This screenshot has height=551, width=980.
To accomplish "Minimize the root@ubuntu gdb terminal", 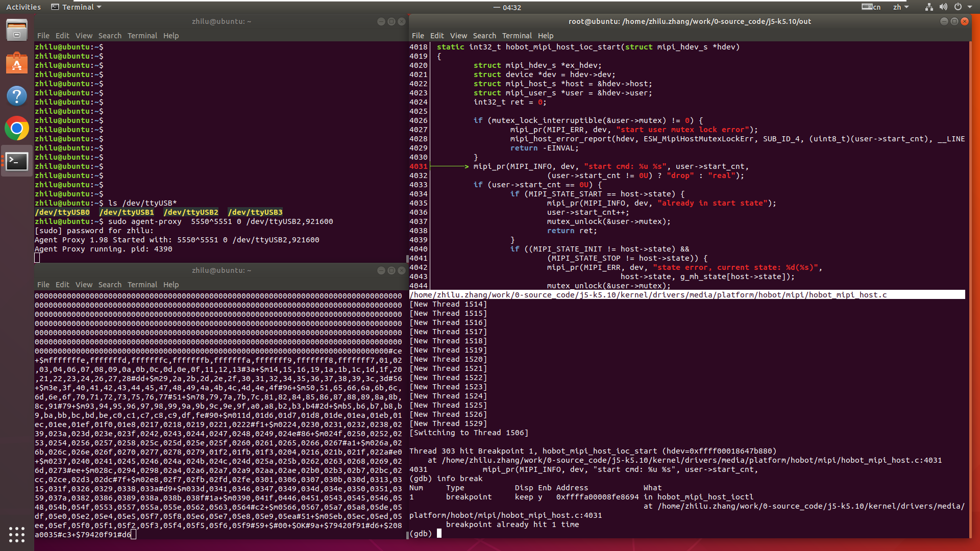I will click(944, 21).
